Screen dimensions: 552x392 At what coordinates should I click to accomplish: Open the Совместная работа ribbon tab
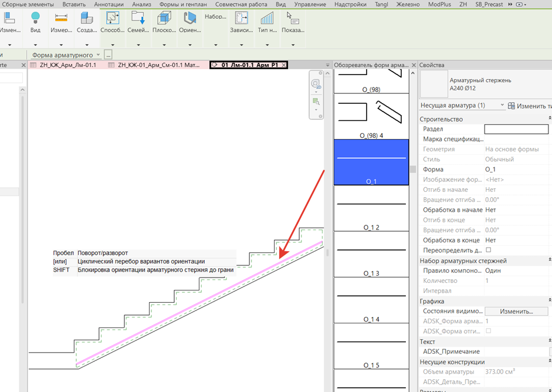pos(241,5)
